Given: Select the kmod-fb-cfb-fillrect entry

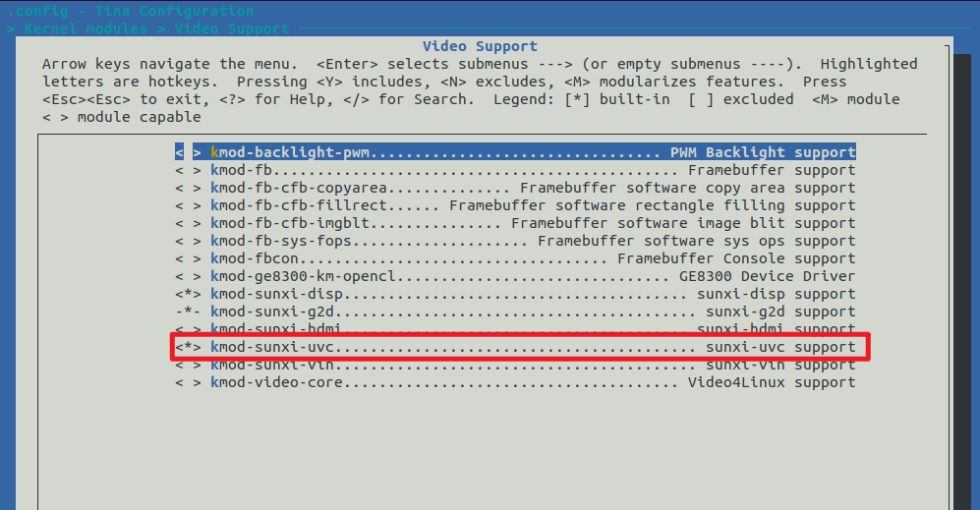Looking at the screenshot, I should [532, 205].
